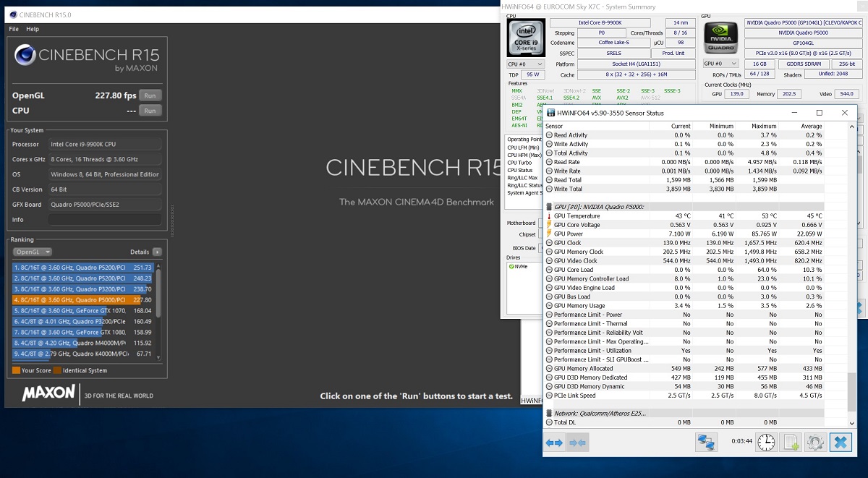Click the Cinebench Info text field
868x478 pixels.
(105, 220)
